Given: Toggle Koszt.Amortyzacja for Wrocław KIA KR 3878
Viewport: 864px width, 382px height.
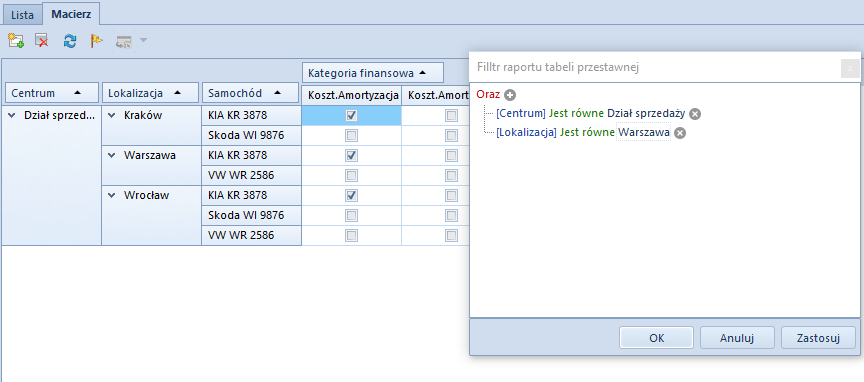Looking at the screenshot, I should pos(351,195).
